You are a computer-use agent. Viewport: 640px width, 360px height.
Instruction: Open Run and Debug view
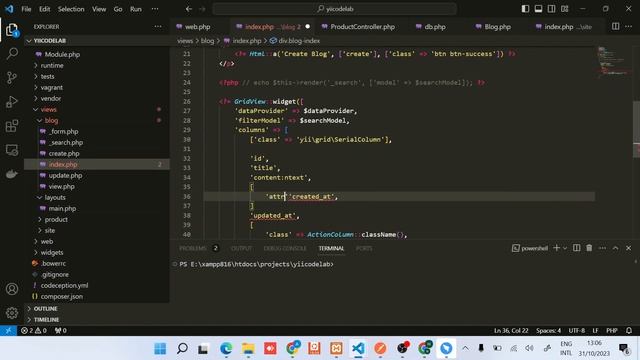[x=12, y=102]
